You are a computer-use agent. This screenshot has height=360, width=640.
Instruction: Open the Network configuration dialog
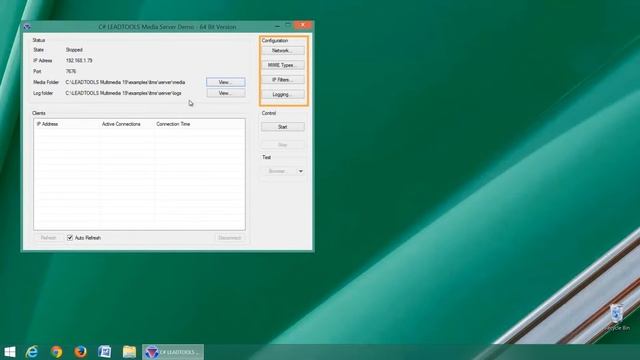282,51
